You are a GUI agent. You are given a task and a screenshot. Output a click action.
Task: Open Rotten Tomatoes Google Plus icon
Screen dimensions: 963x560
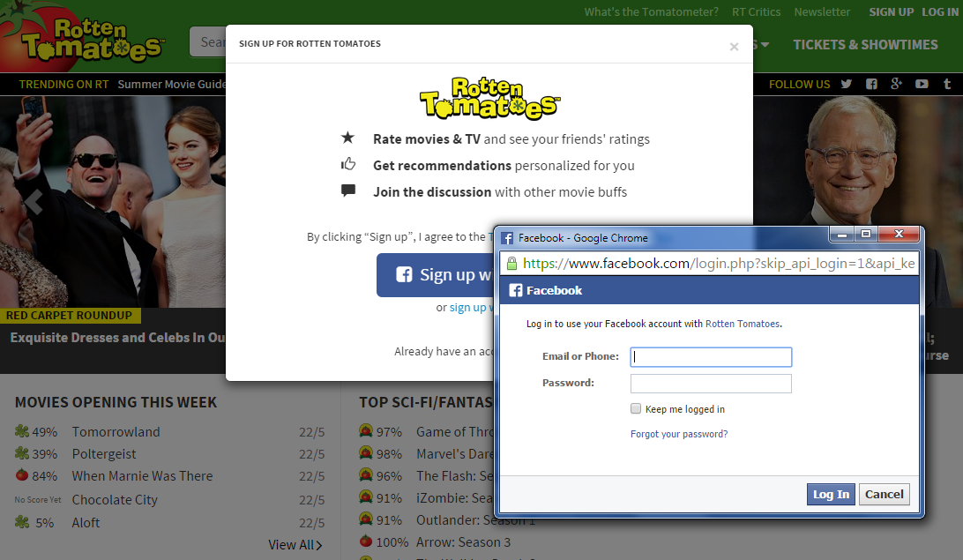pyautogui.click(x=897, y=84)
